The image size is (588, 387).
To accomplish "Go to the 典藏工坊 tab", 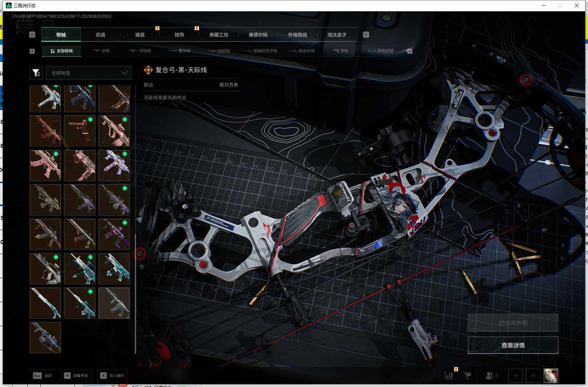I will click(219, 35).
